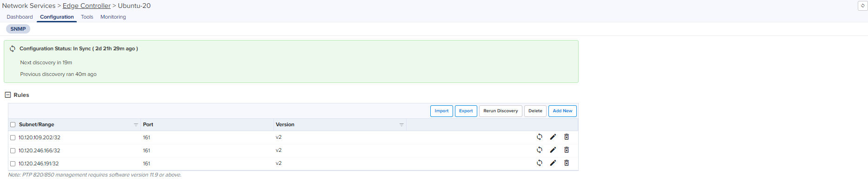Edit the 10.120.109.202/32 rule
The height and width of the screenshot is (184, 868).
coord(553,137)
